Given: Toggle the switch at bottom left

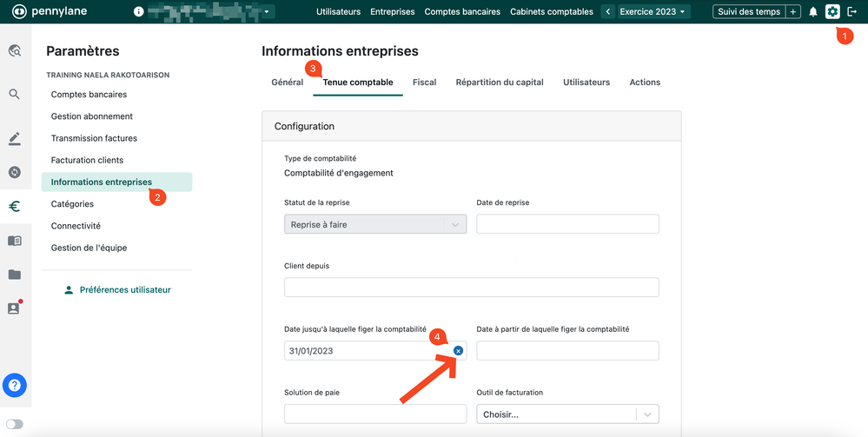Looking at the screenshot, I should [x=15, y=425].
